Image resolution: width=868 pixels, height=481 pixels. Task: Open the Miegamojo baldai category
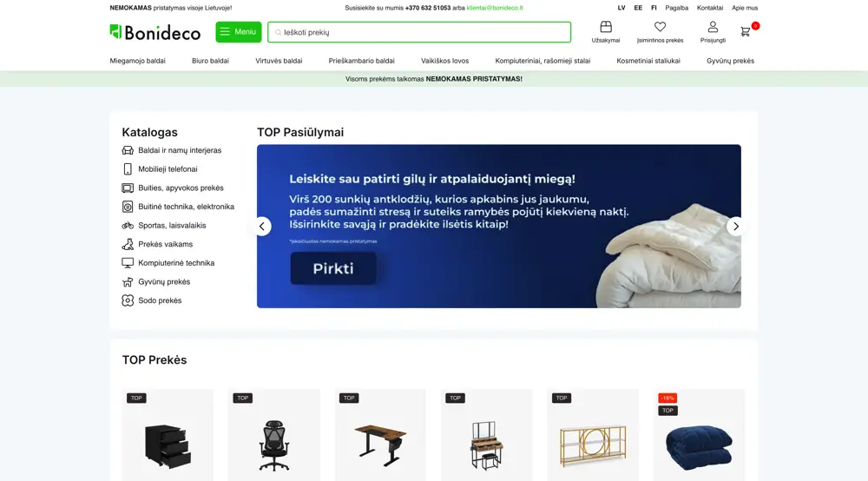click(x=137, y=61)
